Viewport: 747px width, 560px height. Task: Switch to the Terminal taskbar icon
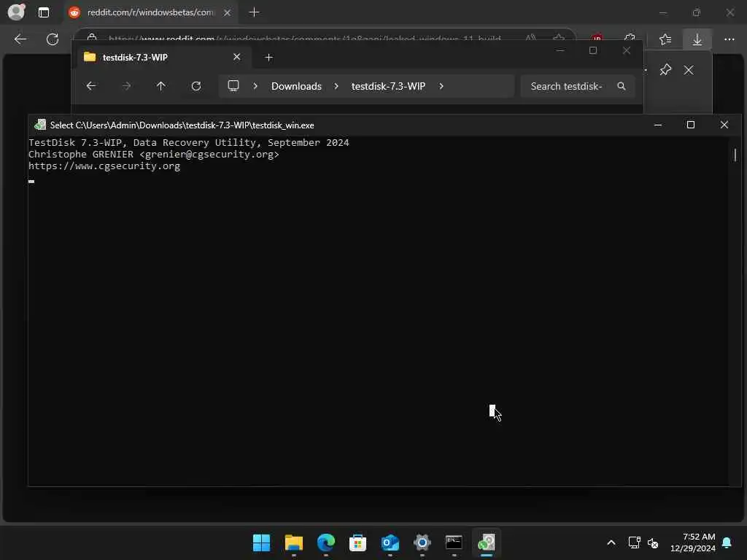454,542
